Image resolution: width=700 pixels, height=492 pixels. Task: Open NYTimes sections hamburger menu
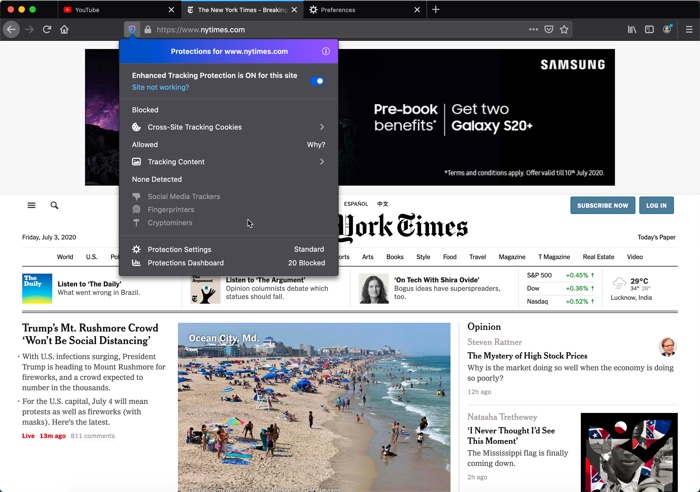pos(31,205)
